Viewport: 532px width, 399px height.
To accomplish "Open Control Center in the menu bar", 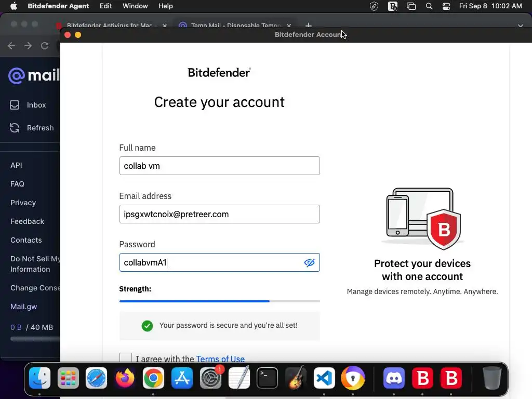I will pos(446,6).
